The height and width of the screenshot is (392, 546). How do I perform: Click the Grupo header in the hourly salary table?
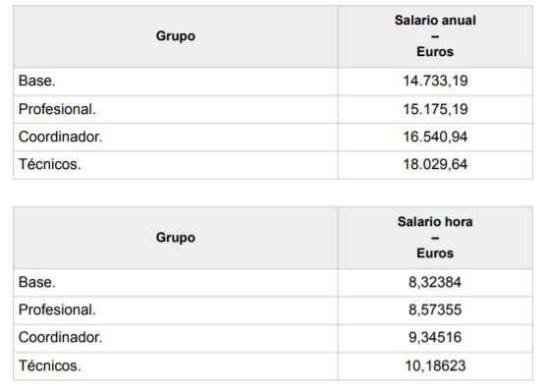tap(176, 238)
